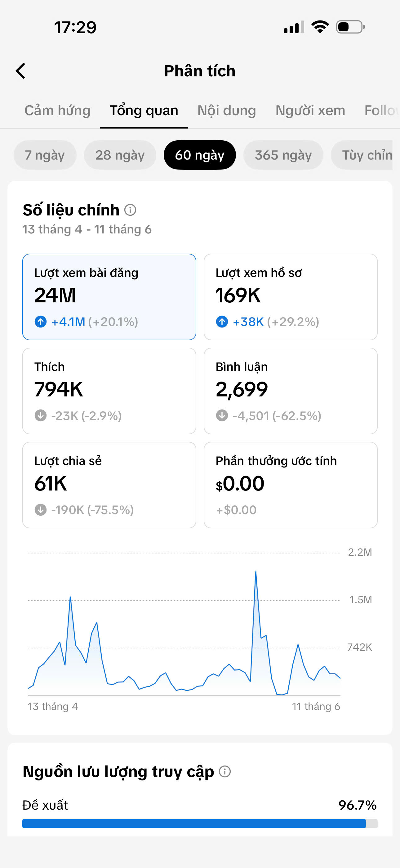This screenshot has width=400, height=868.
Task: Tap the gray down-arrow icon under 2,699
Action: pyautogui.click(x=222, y=415)
